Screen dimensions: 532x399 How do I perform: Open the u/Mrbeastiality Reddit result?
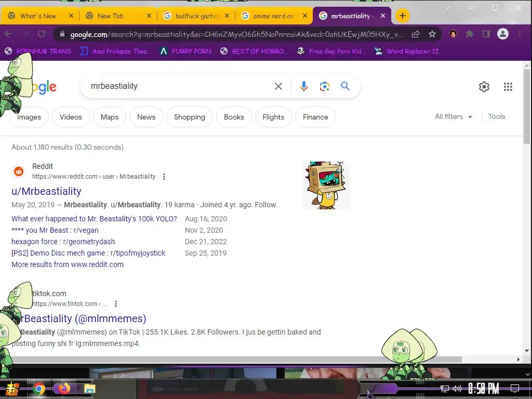coord(46,191)
